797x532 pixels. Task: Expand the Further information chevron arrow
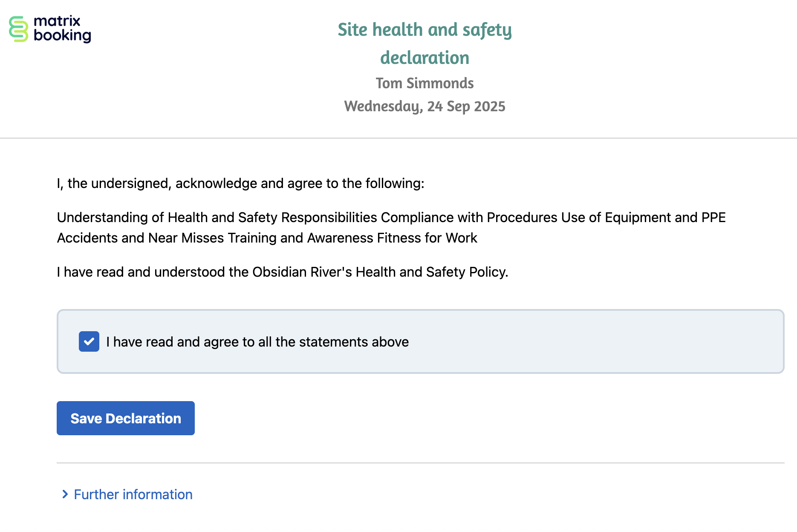(65, 494)
